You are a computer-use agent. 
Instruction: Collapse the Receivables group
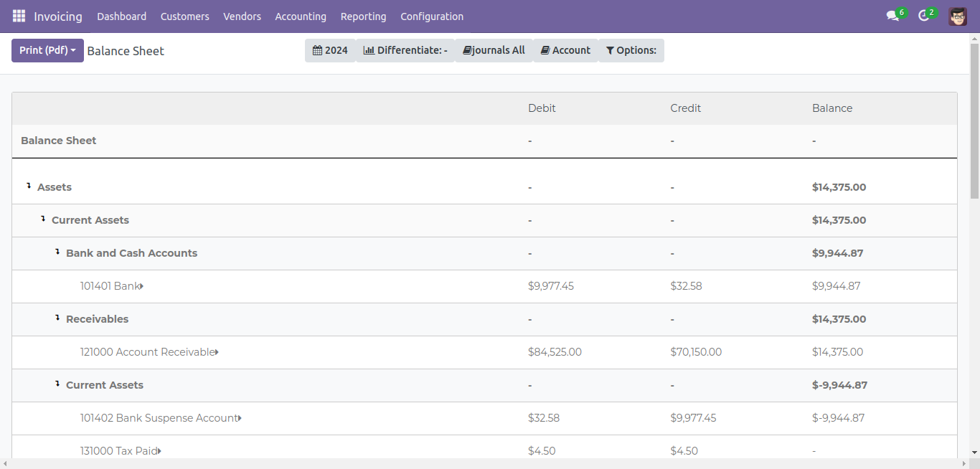pyautogui.click(x=58, y=318)
